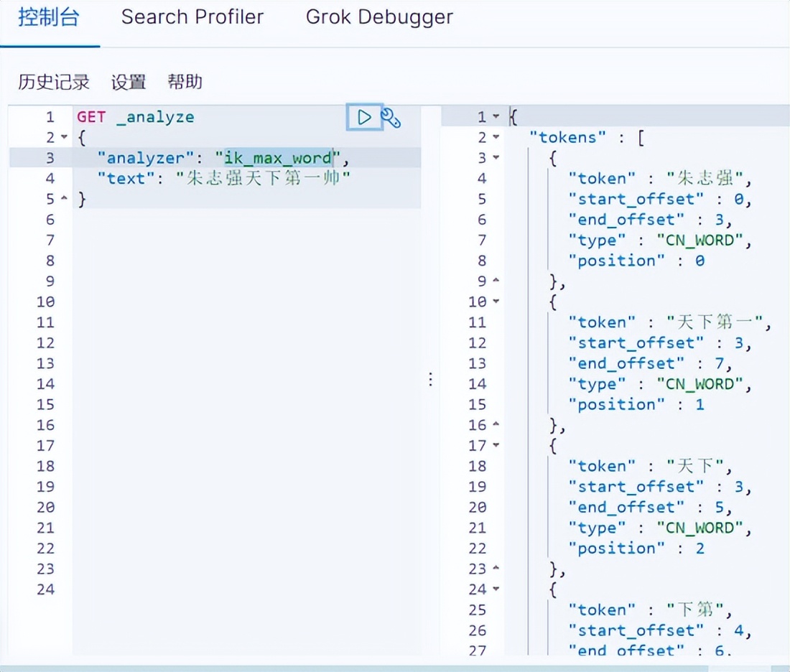The image size is (790, 672).
Task: Click the GET _analyze request line
Action: click(136, 117)
